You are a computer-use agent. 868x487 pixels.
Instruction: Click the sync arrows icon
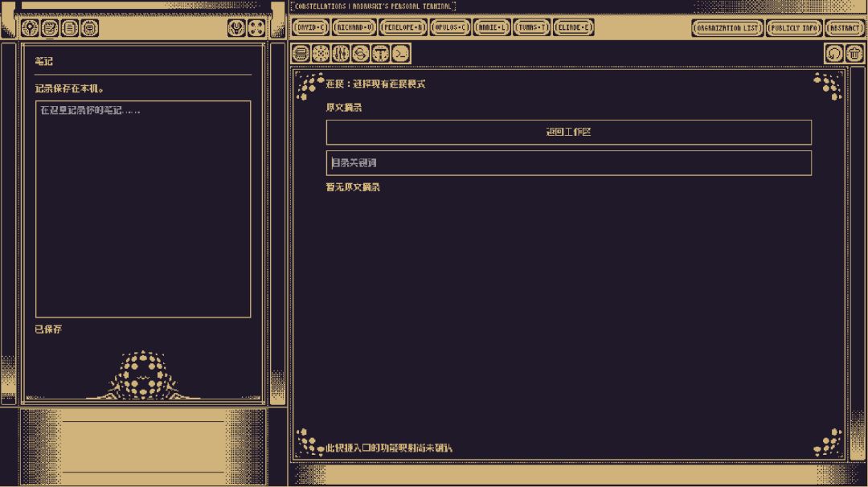(x=360, y=54)
